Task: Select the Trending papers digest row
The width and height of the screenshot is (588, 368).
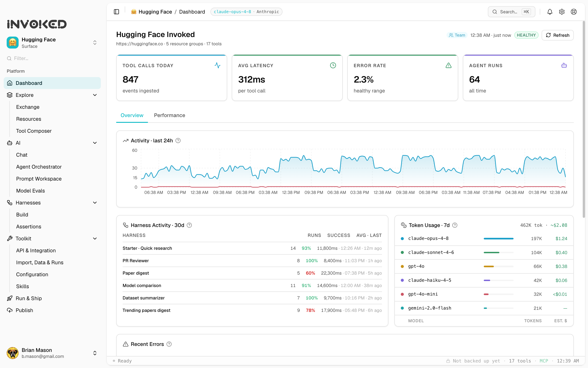Action: click(x=252, y=310)
